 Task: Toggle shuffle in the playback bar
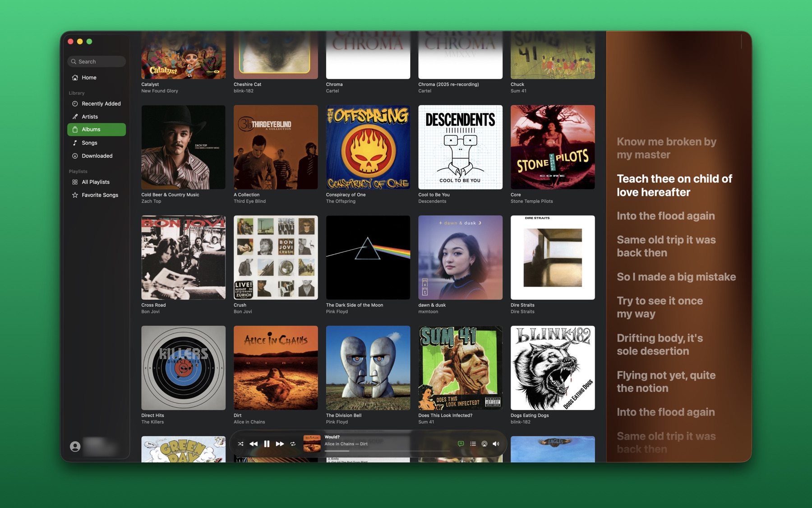point(240,444)
